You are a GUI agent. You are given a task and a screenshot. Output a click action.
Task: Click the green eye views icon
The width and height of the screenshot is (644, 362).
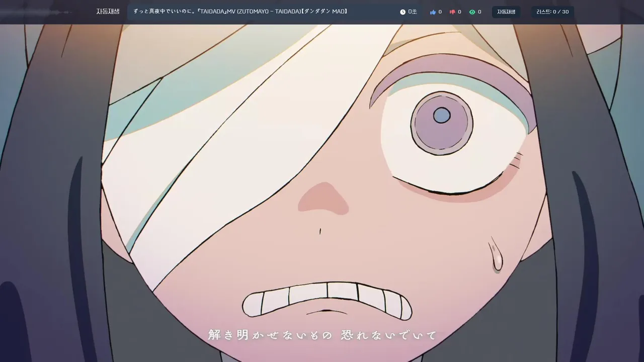472,12
